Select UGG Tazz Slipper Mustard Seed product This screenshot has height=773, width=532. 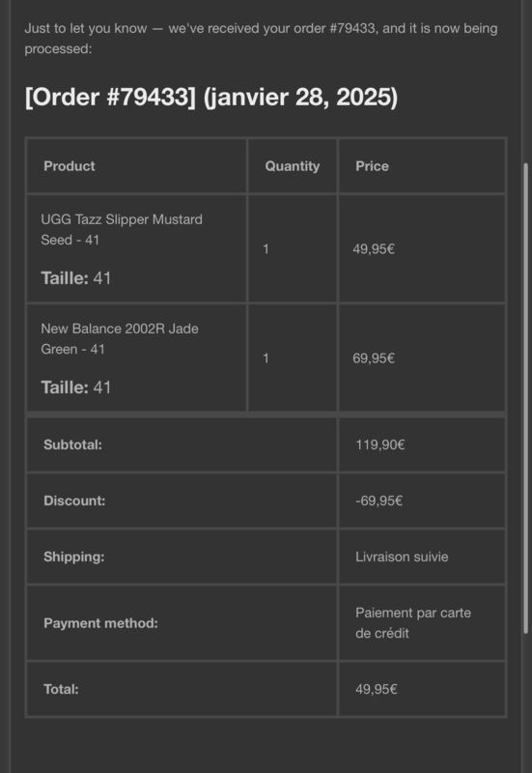tap(122, 229)
